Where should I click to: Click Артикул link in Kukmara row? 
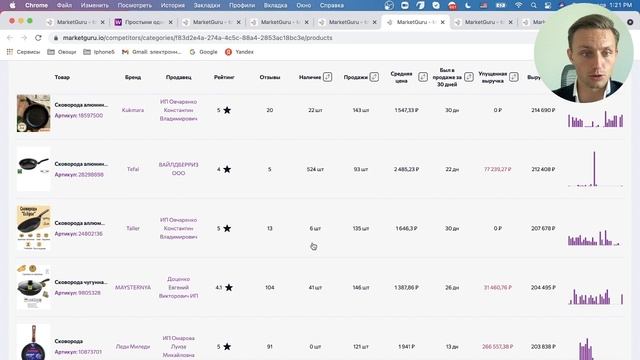79,116
